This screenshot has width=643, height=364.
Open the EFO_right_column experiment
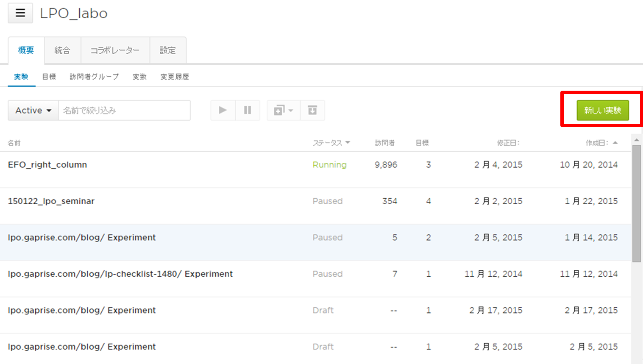click(47, 165)
